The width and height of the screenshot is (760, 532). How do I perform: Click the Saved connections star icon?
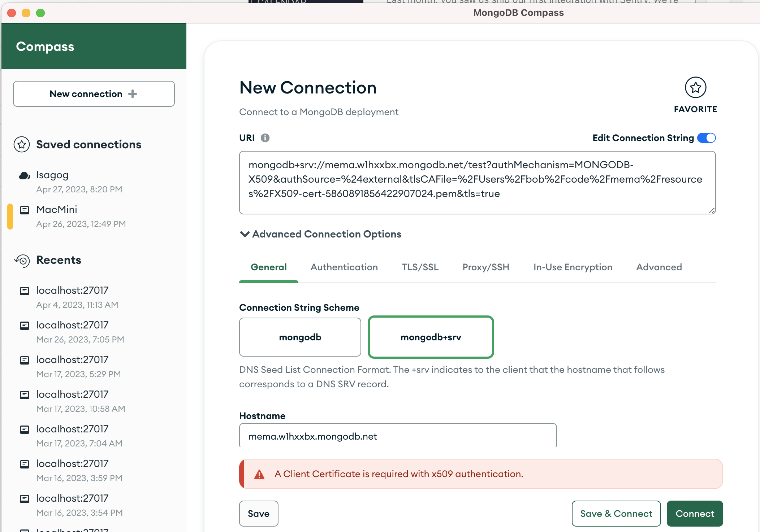22,144
